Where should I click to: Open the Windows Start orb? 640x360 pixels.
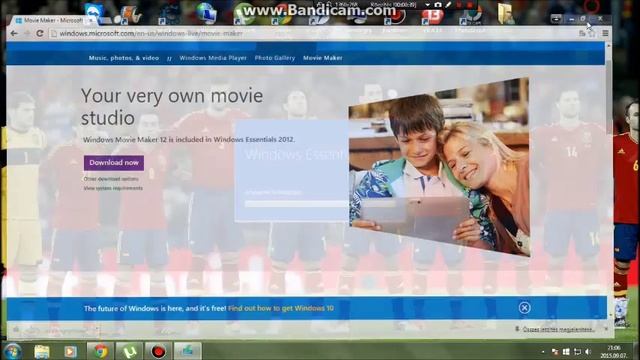[x=12, y=351]
